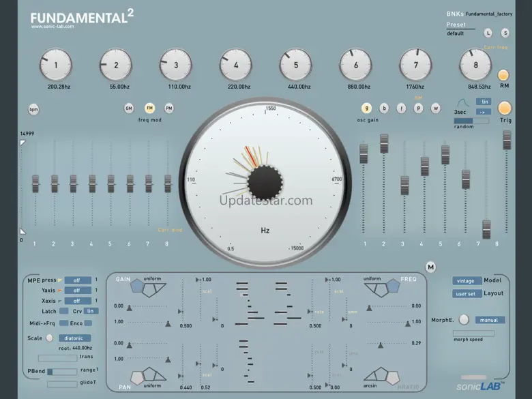Screen dimensions: 532x399
Task: Click the arrow direction box under lin
Action: click(484, 112)
